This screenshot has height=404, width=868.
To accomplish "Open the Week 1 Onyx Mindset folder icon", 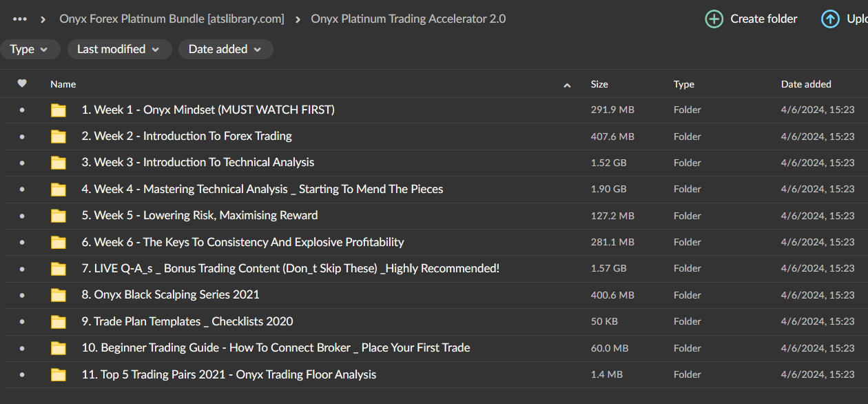I will (58, 110).
